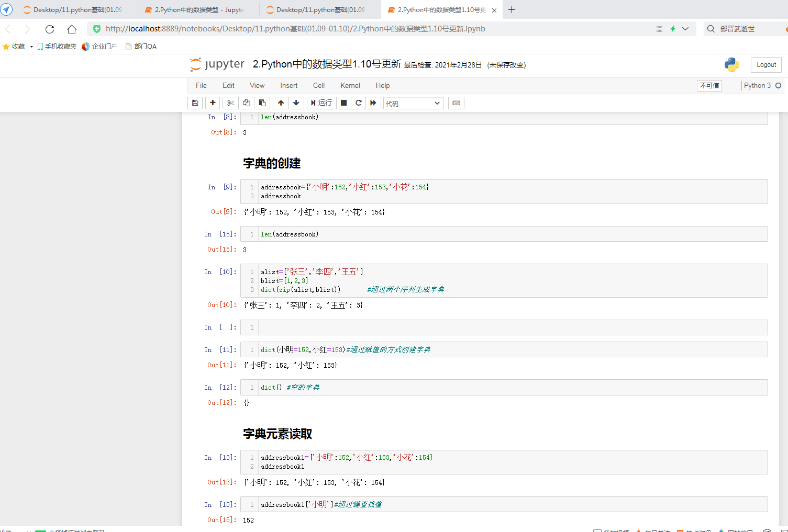Click the address bar URL
This screenshot has width=788, height=532.
coord(295,29)
